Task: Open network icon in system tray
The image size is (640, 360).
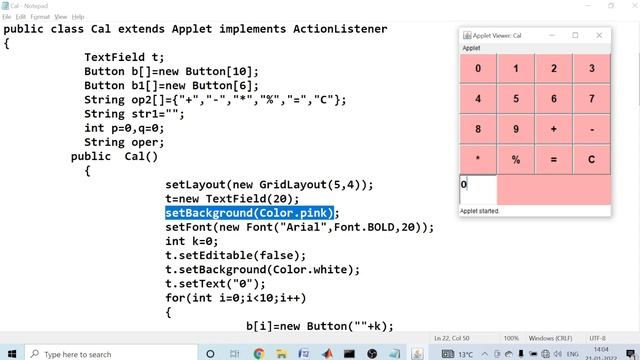Action: click(x=545, y=354)
